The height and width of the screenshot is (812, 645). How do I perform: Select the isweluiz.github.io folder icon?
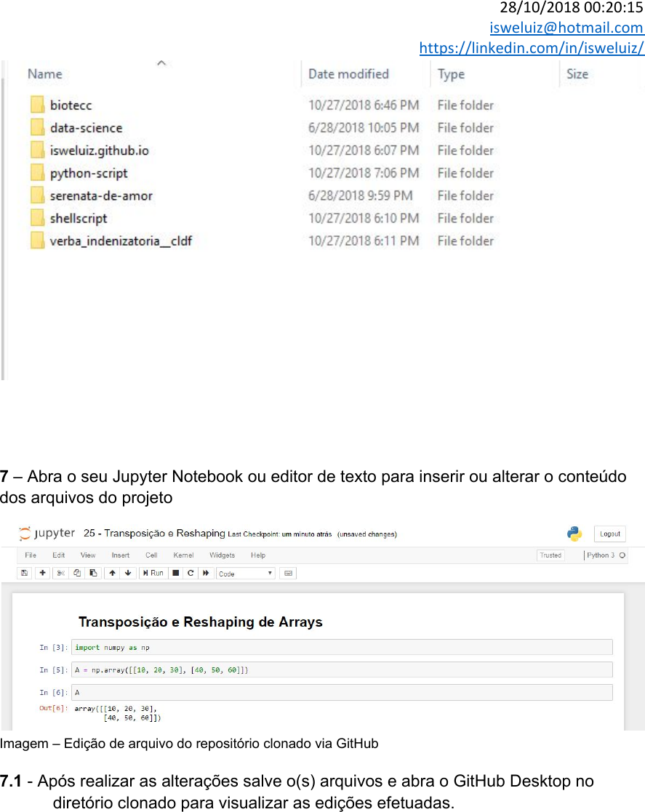37,150
